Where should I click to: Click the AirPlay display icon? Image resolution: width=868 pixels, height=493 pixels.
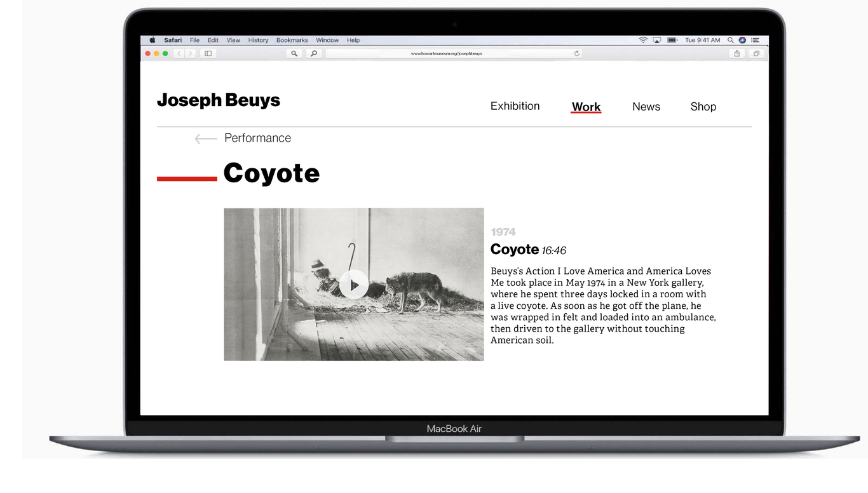click(657, 40)
